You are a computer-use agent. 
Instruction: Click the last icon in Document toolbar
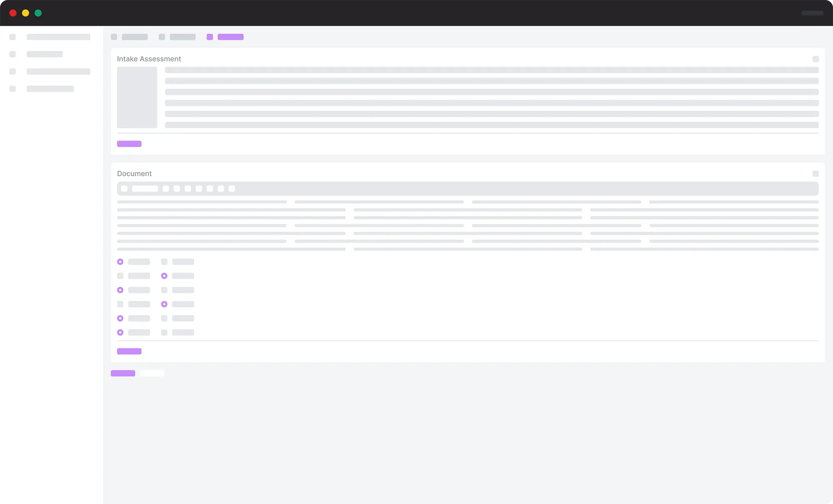click(232, 189)
